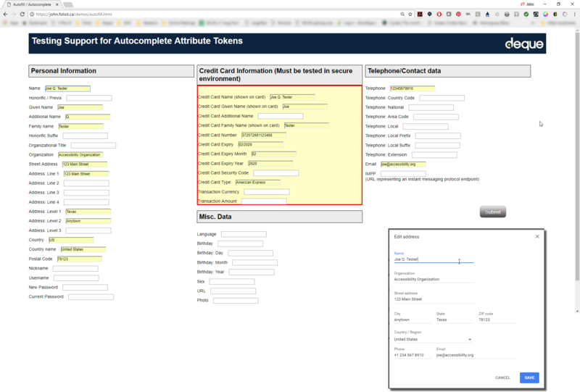Click the Current Password field
The height and width of the screenshot is (392, 580).
pyautogui.click(x=91, y=296)
